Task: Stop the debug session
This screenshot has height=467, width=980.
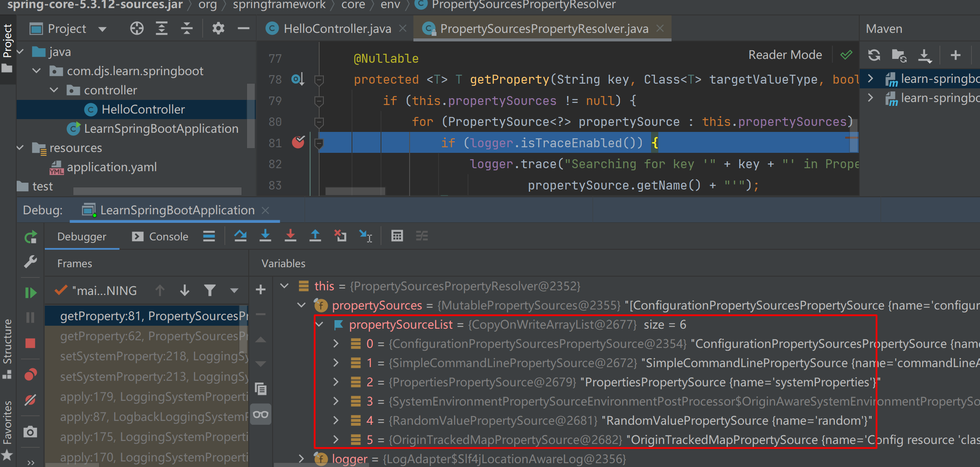Action: [30, 344]
